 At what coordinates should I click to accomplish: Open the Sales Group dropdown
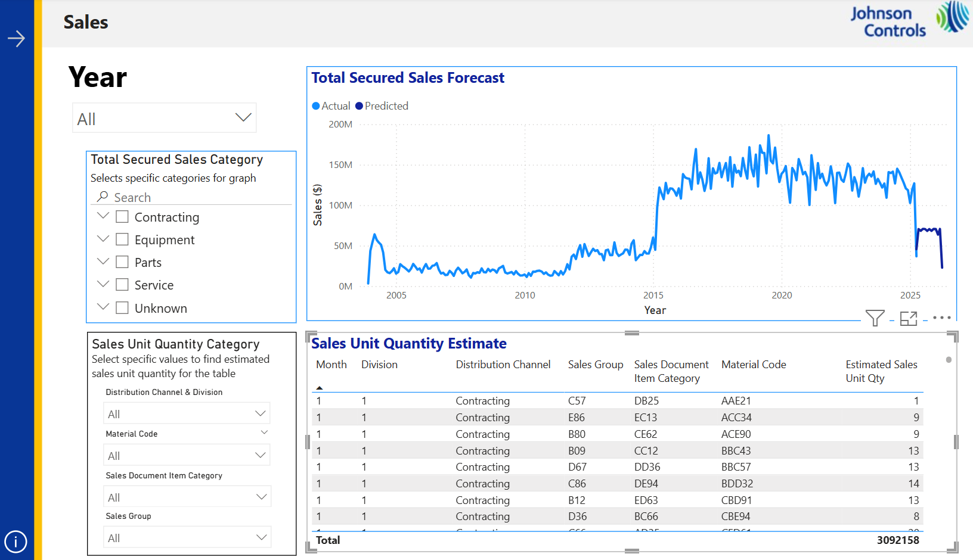[x=187, y=537]
